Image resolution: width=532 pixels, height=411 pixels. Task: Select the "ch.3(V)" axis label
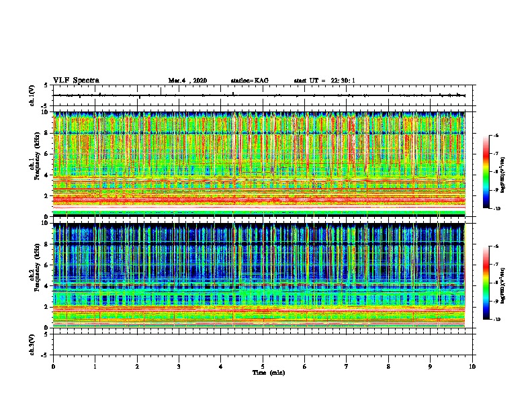(32, 345)
